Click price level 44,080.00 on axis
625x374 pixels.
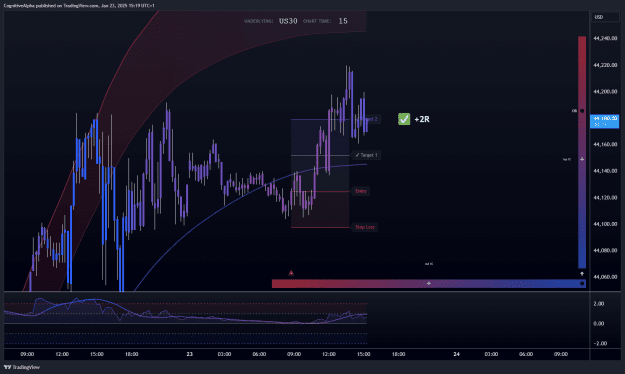(x=605, y=250)
